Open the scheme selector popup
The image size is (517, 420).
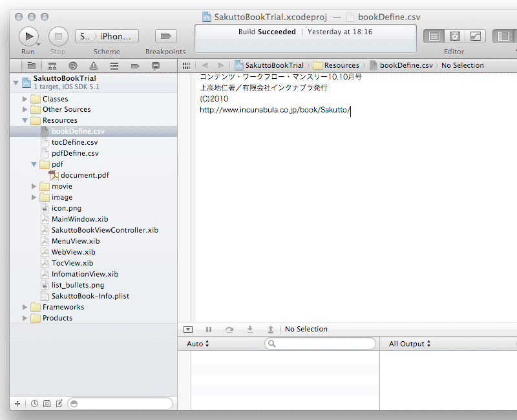click(107, 36)
